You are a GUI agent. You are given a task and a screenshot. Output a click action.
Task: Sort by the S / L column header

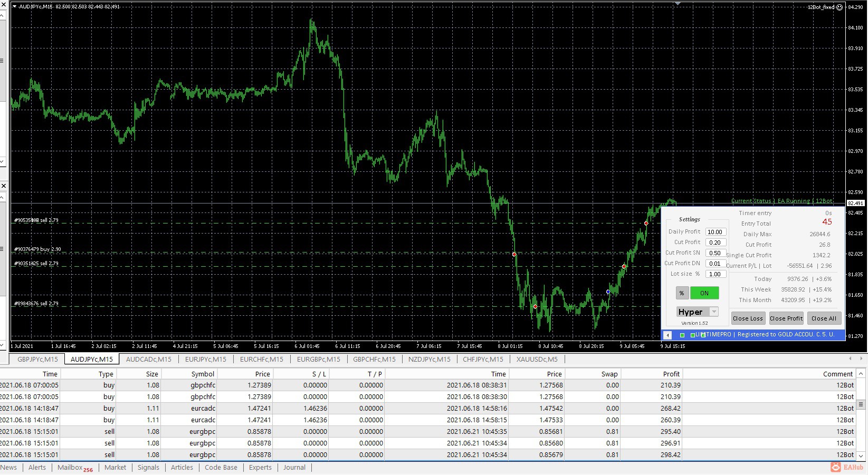click(301, 374)
